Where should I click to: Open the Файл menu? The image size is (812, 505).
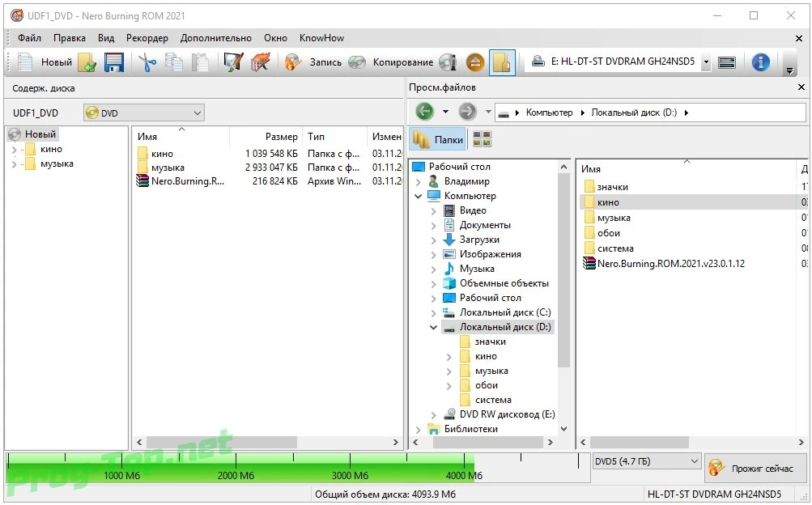[29, 38]
